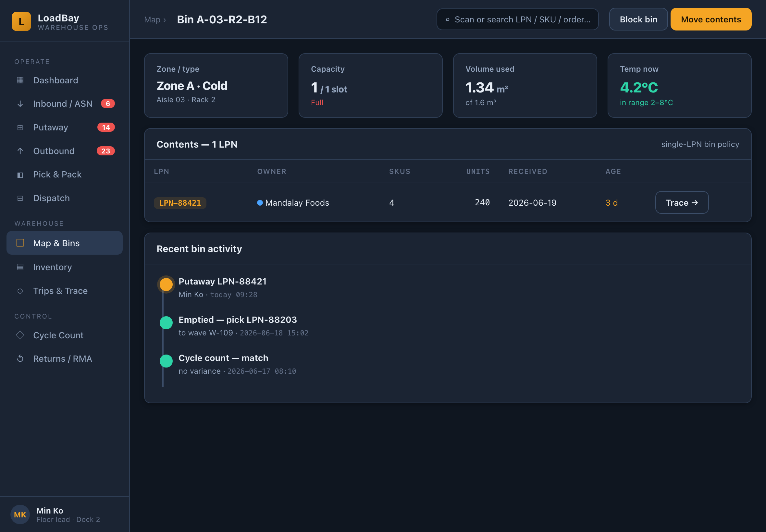Click the Capacity 1 / 1 slot card

pyautogui.click(x=370, y=85)
